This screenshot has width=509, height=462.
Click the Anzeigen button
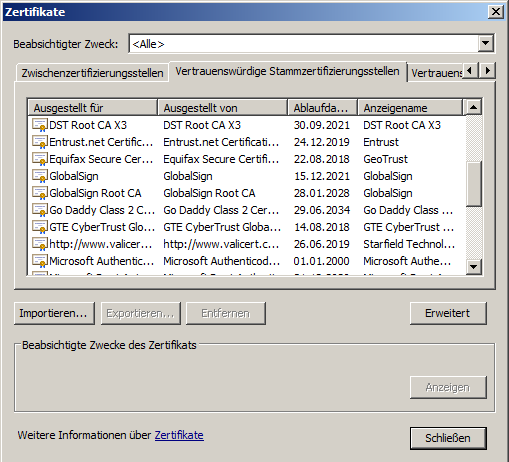coord(448,387)
